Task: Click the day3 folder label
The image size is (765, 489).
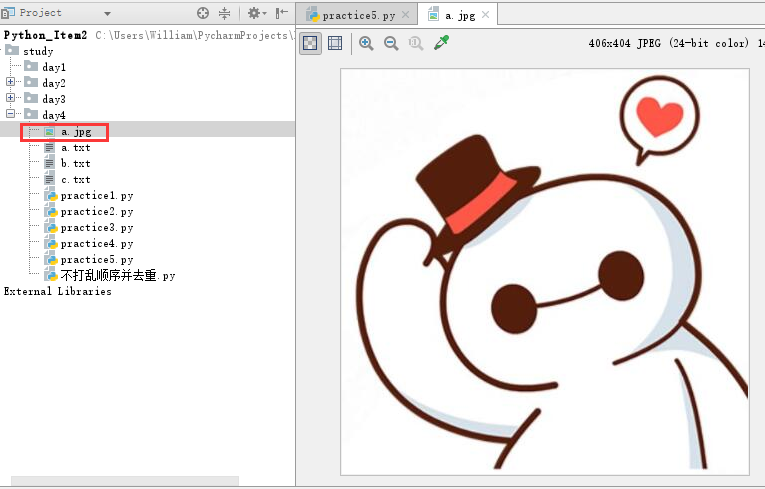Action: [54, 99]
